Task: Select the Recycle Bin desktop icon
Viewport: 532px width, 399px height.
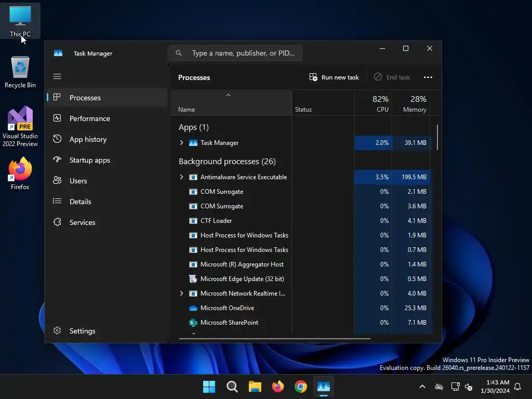Action: pyautogui.click(x=20, y=72)
